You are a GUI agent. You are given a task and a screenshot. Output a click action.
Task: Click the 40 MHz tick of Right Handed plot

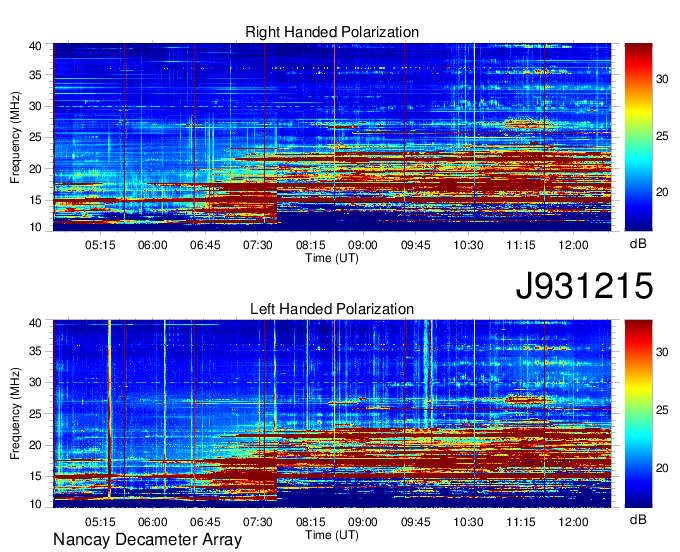36,46
